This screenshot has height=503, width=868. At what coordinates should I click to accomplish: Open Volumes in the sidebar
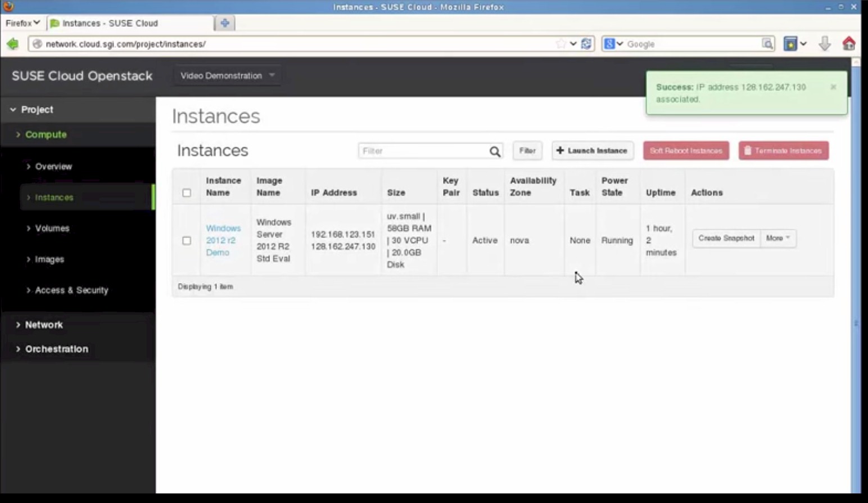[52, 228]
